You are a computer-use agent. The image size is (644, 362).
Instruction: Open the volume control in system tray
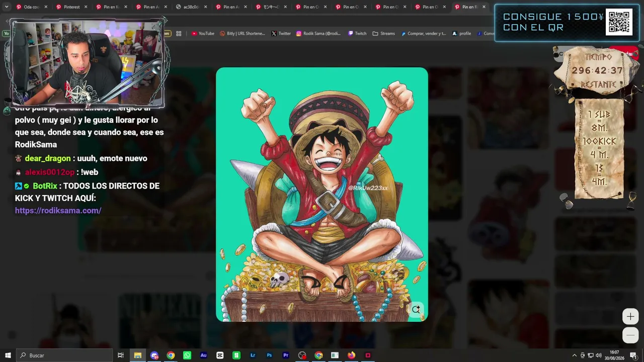[599, 355]
